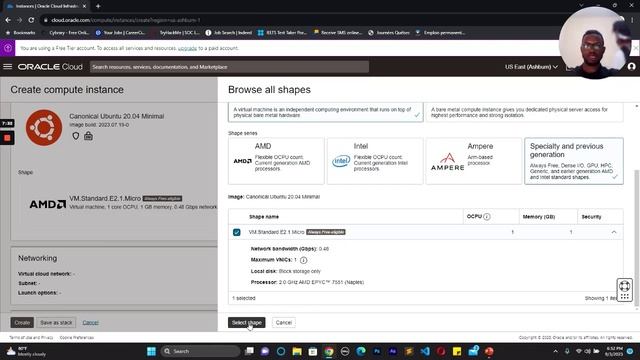Open the IELTS Test Taker bookmark
The width and height of the screenshot is (640, 360).
282,33
